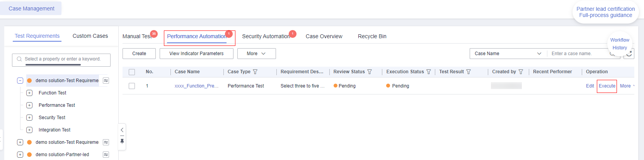Click the Review Status filter icon
Viewport: 644px width, 160px height.
[x=370, y=72]
